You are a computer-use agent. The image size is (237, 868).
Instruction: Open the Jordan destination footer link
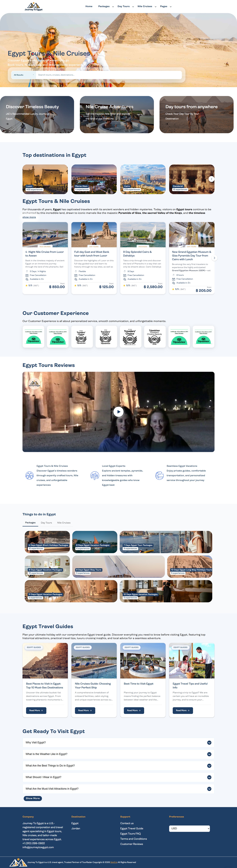coord(76,828)
